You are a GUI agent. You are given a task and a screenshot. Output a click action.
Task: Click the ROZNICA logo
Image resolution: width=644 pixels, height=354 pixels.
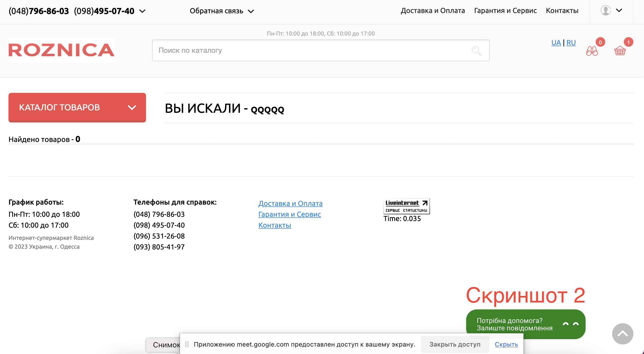[62, 50]
